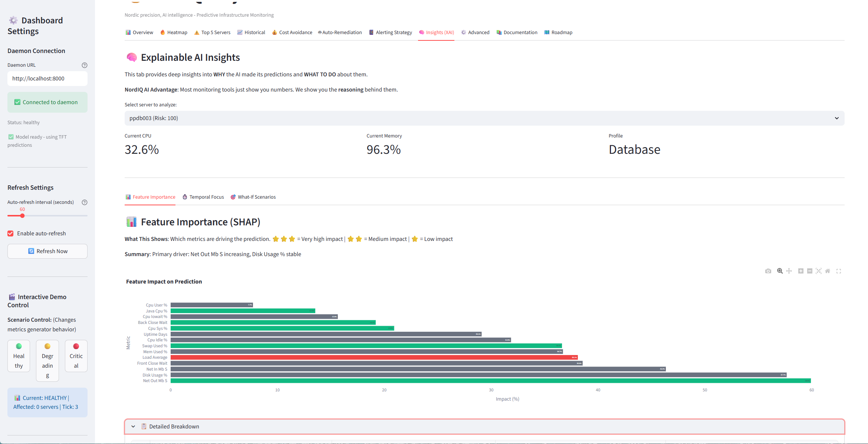Open the What-If Scenarios tab
Image resolution: width=868 pixels, height=444 pixels.
click(253, 197)
